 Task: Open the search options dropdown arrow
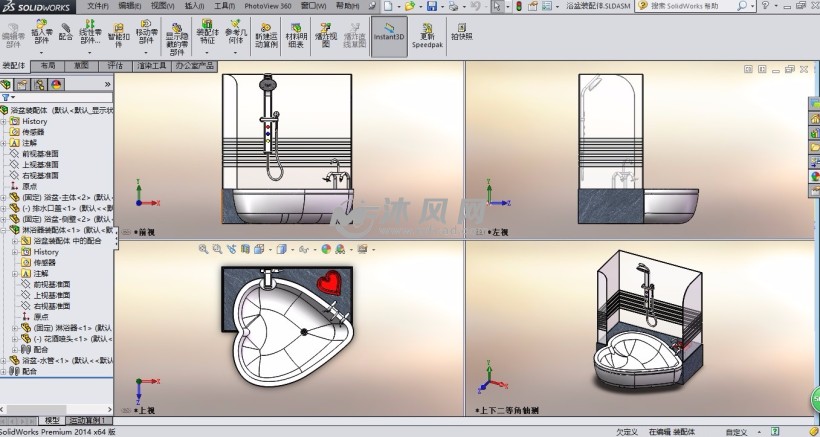[753, 6]
